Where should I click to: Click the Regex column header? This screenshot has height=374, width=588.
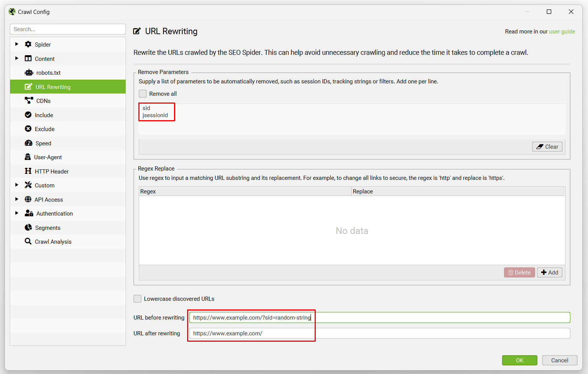pyautogui.click(x=245, y=191)
